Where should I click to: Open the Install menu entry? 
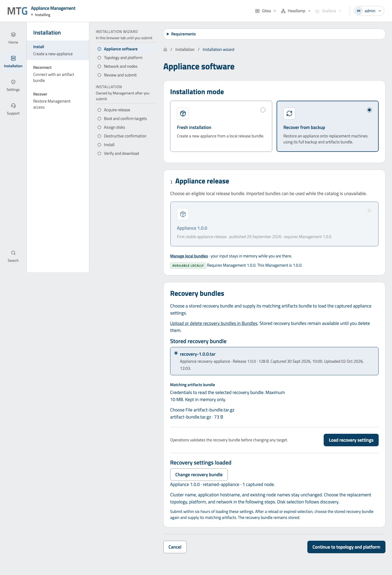tap(58, 50)
